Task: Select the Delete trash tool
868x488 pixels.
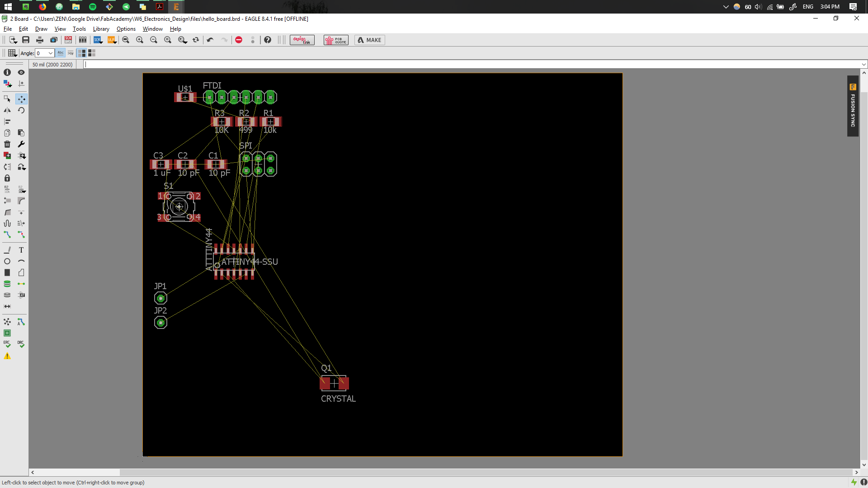Action: pyautogui.click(x=7, y=144)
